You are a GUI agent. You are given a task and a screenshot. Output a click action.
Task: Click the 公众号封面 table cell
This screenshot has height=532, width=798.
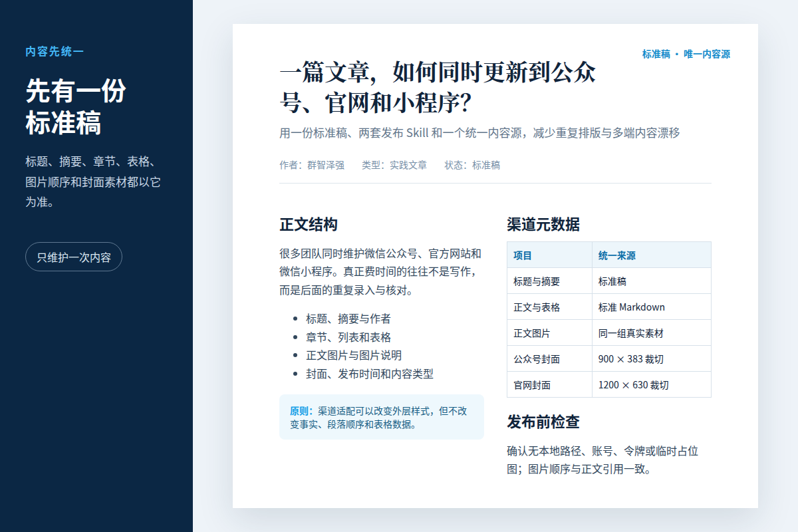(549, 359)
